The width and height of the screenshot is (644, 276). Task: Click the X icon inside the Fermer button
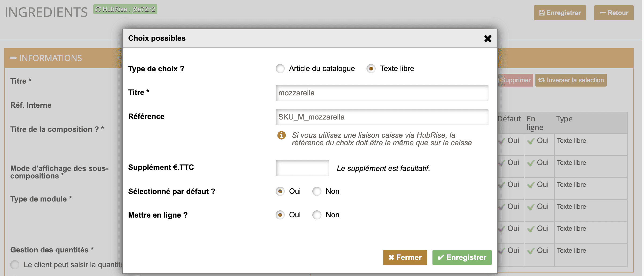(392, 257)
